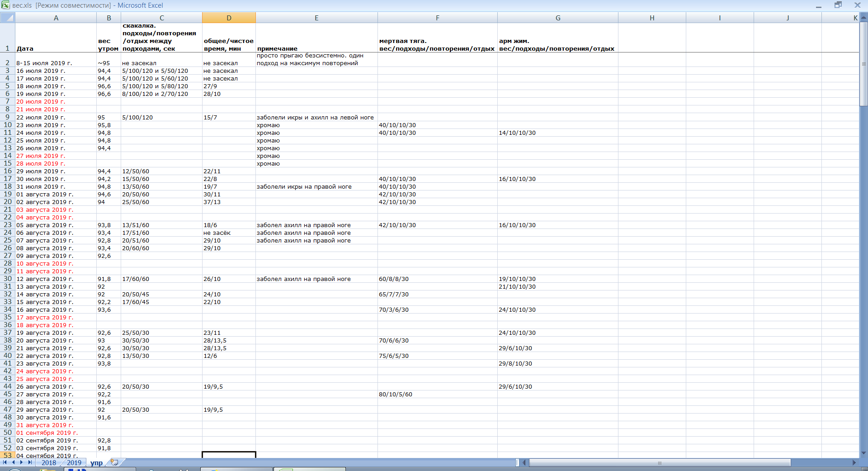Viewport: 868px width, 471px height.
Task: Select column B header
Action: (x=109, y=18)
